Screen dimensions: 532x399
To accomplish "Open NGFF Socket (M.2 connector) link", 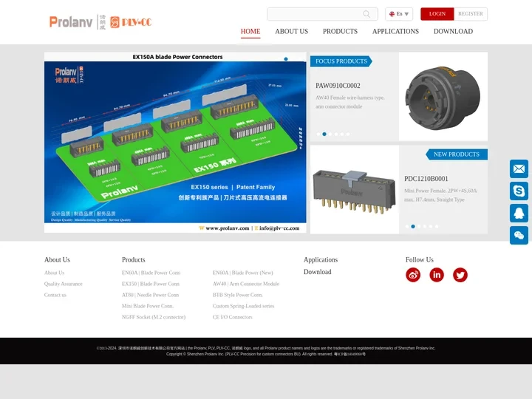I will [x=154, y=317].
